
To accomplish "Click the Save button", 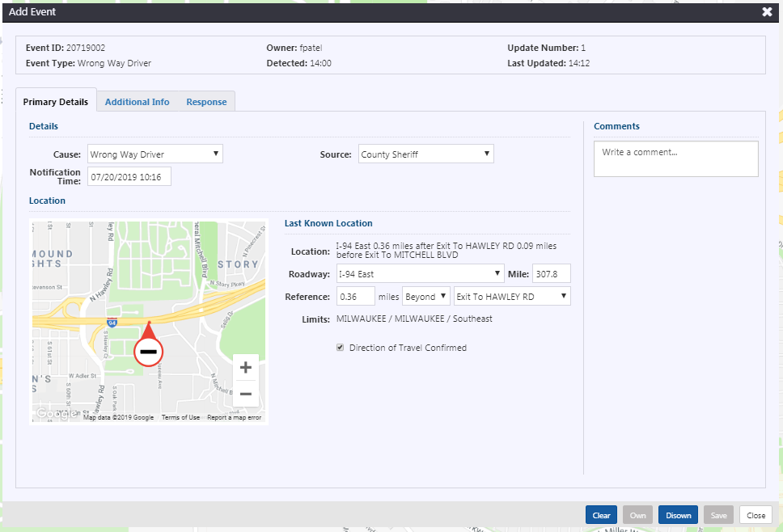I will (x=718, y=515).
